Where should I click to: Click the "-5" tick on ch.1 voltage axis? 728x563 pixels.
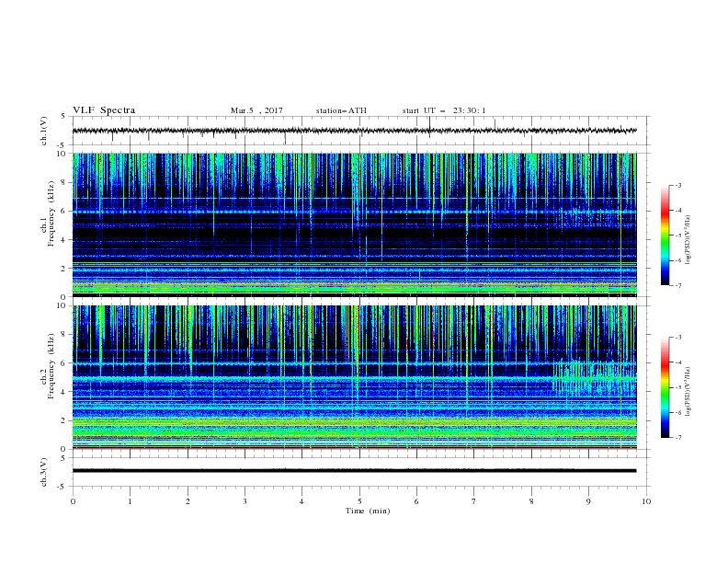(x=63, y=145)
